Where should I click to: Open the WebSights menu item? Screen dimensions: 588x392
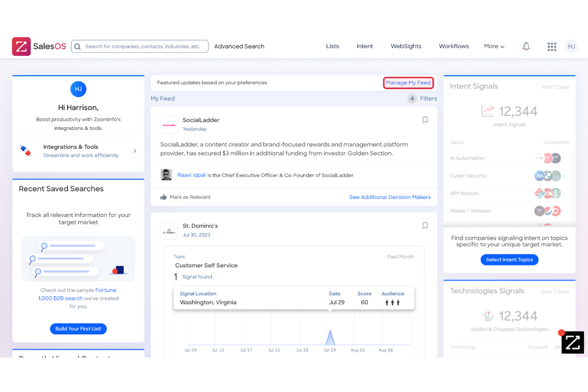coord(406,46)
